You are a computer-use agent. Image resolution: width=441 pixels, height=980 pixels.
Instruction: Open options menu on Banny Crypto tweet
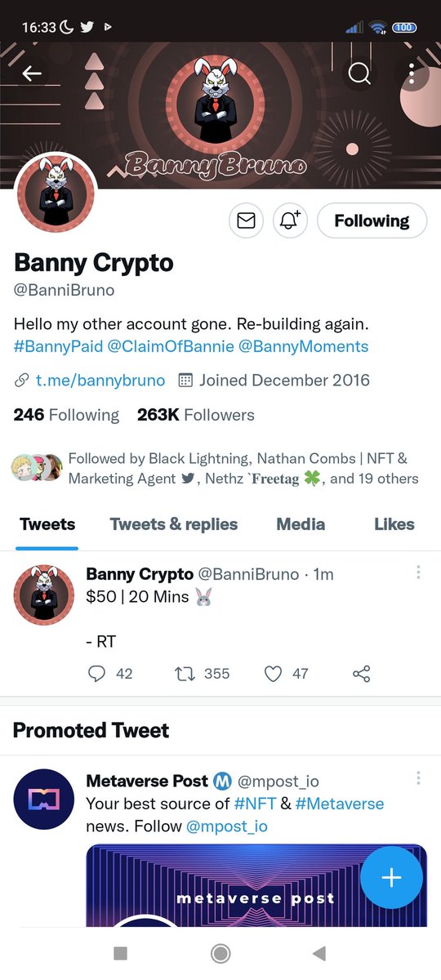coord(418,572)
